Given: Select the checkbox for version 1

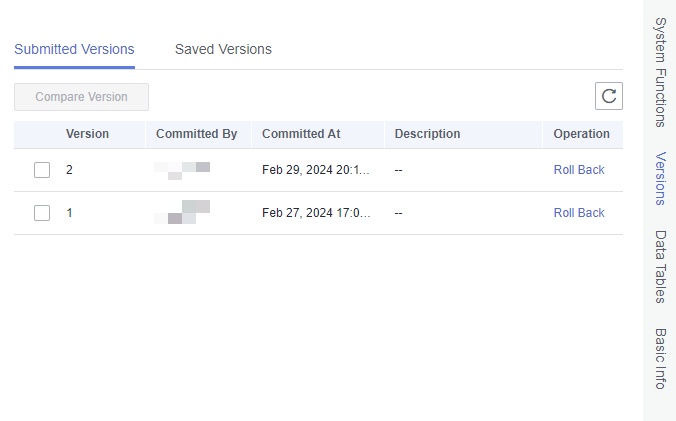Looking at the screenshot, I should pos(42,213).
